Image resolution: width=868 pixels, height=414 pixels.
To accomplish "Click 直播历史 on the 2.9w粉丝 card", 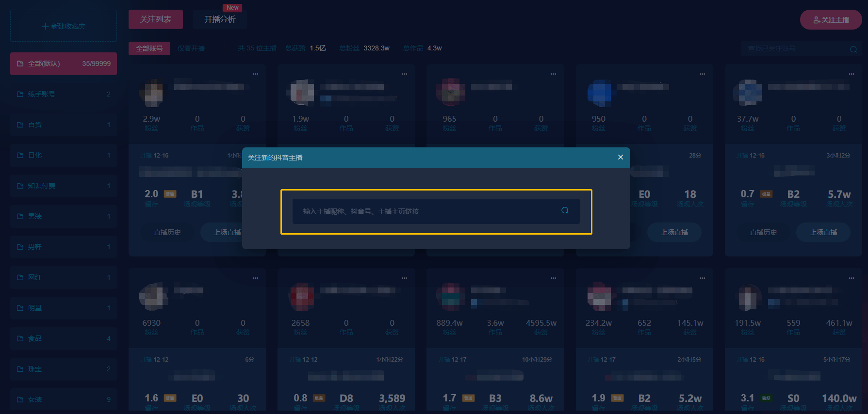I will (x=167, y=232).
